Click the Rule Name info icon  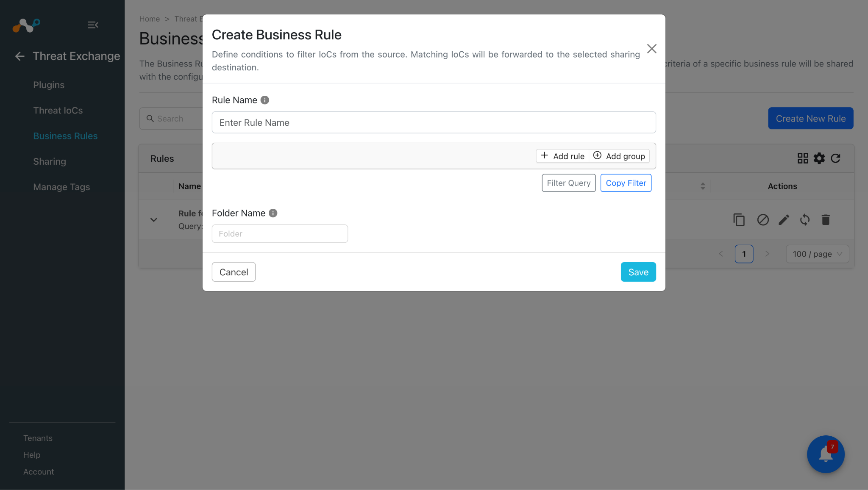pyautogui.click(x=265, y=100)
